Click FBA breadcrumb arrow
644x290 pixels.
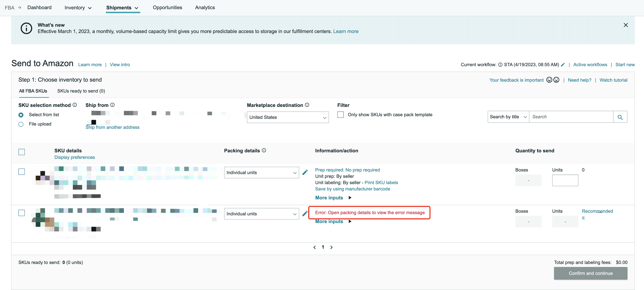tap(19, 8)
